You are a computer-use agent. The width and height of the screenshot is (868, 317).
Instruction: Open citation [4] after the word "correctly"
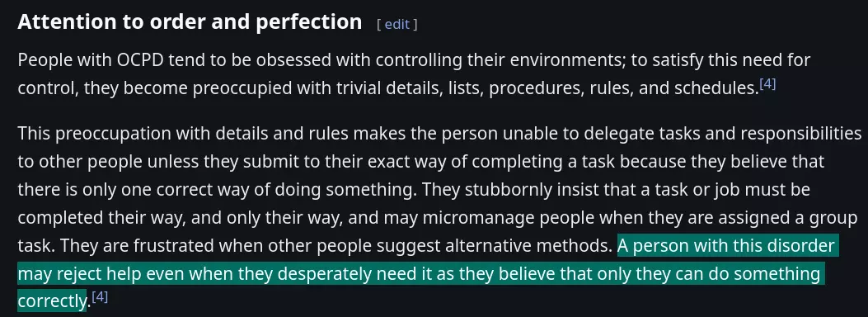click(x=100, y=297)
